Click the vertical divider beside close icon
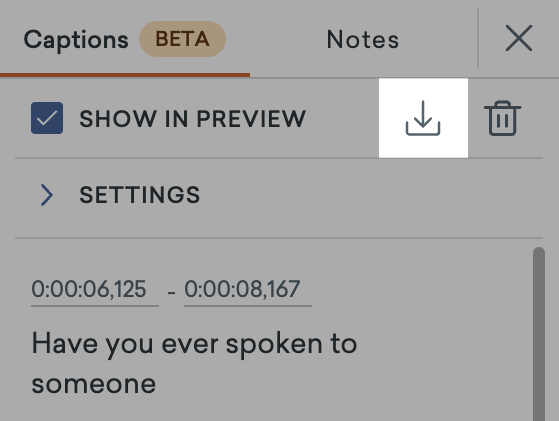This screenshot has width=559, height=421. click(478, 38)
